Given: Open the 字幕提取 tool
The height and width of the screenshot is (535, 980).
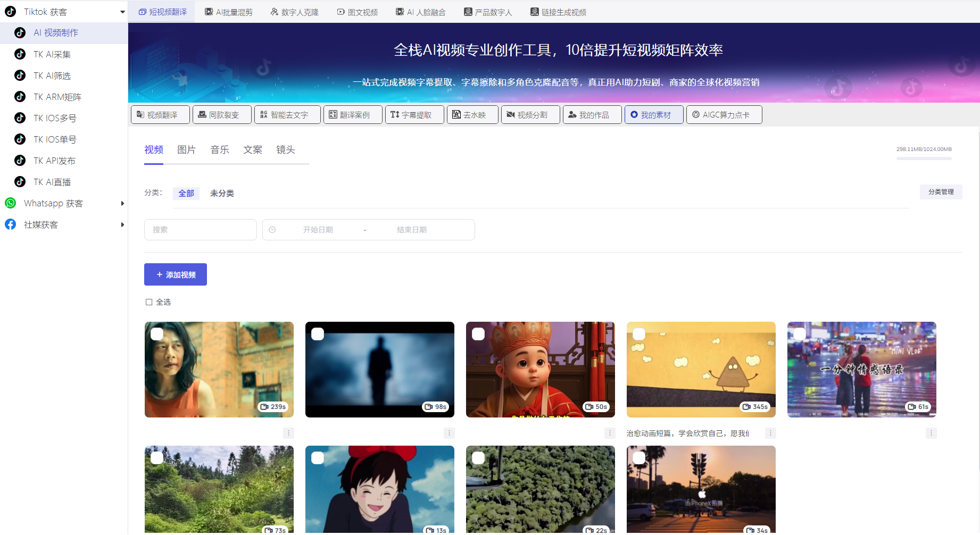Looking at the screenshot, I should 414,114.
